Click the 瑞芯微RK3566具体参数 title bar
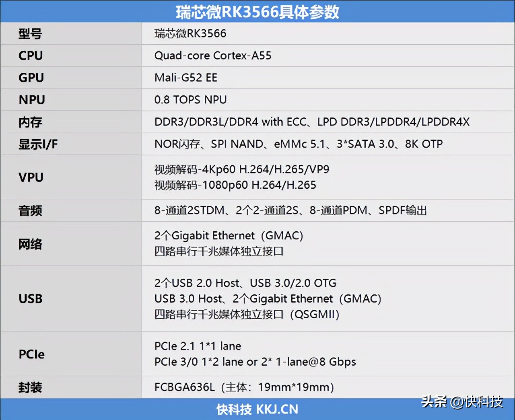This screenshot has height=420, width=515. [x=257, y=12]
